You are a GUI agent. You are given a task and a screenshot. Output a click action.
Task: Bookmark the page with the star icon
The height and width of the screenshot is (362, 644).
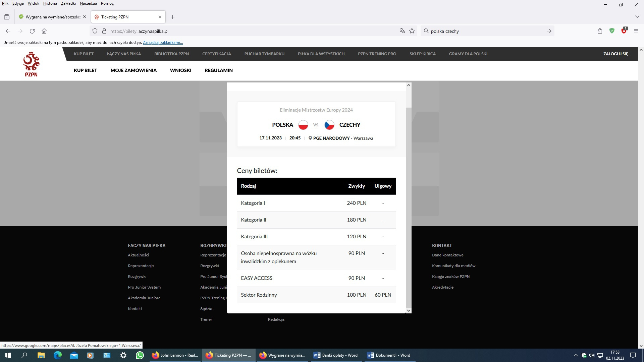tap(412, 31)
